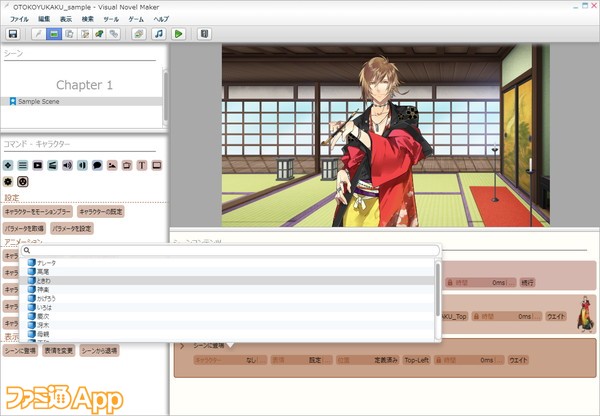Viewport: 600px width, 416px height.
Task: Select the audio waveform command category icon
Action: (82, 165)
